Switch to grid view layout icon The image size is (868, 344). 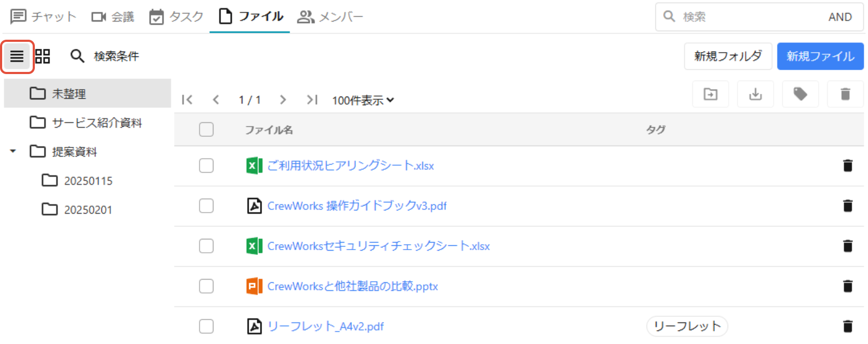(43, 56)
